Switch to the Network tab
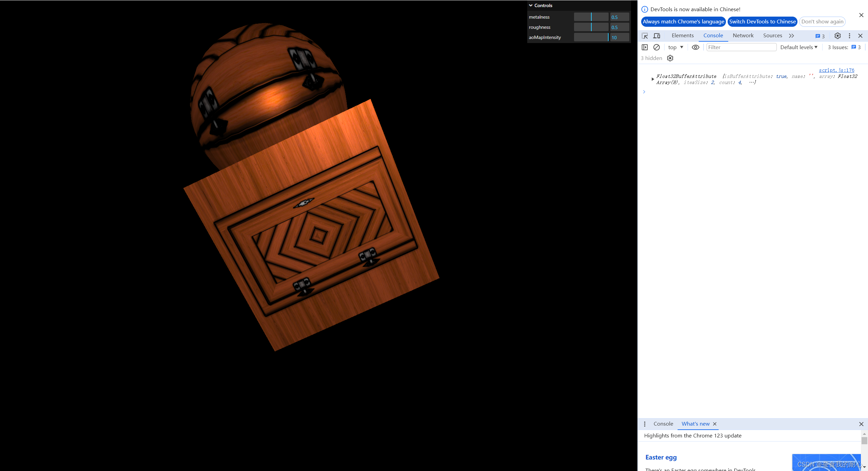 point(743,36)
